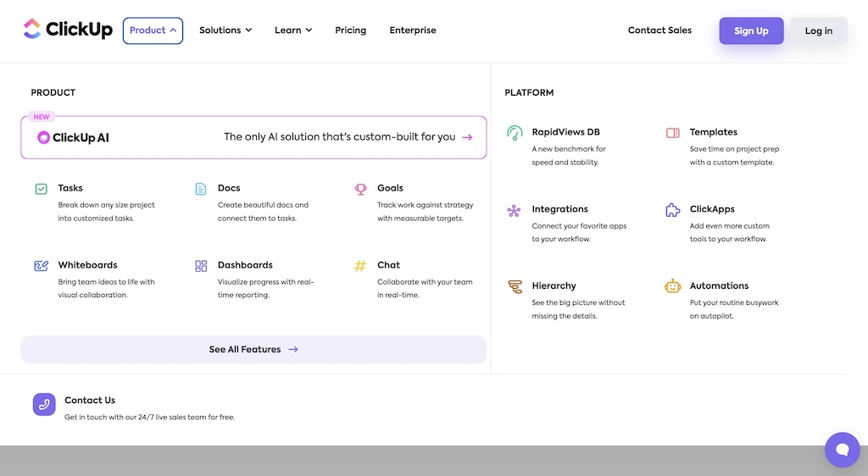This screenshot has height=476, width=868.
Task: Click the Contact Us phone icon
Action: (44, 404)
